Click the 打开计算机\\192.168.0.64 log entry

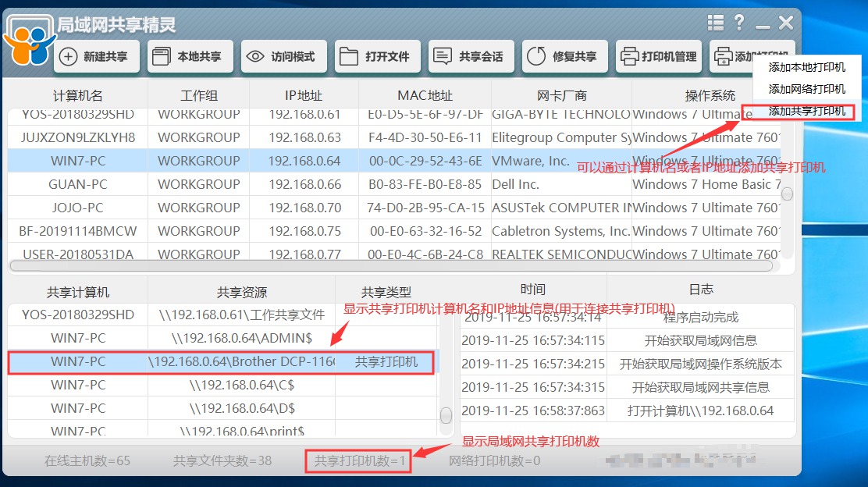[701, 411]
